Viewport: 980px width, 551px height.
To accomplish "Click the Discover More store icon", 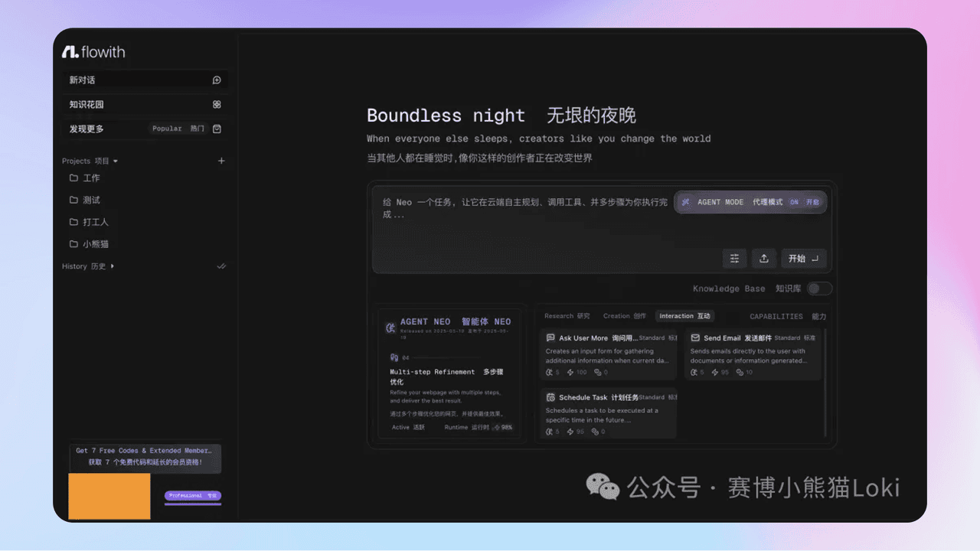I will pyautogui.click(x=217, y=129).
